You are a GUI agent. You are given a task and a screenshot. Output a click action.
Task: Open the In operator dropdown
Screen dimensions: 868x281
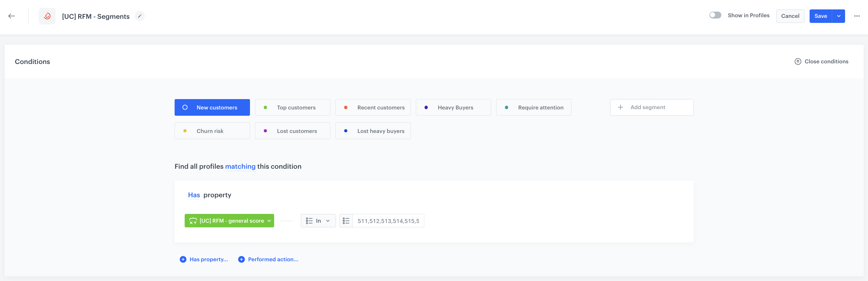[318, 221]
